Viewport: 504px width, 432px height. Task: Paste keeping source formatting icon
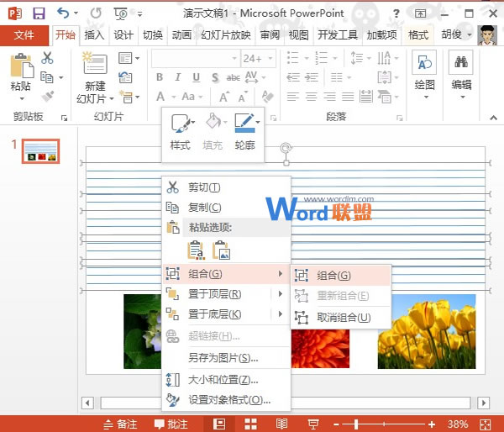click(x=196, y=250)
